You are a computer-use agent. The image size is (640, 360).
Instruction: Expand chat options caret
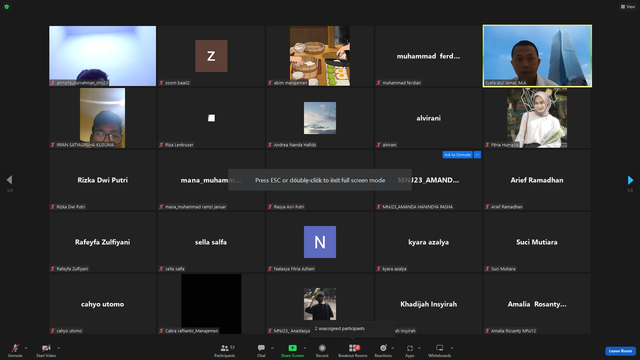point(272,348)
